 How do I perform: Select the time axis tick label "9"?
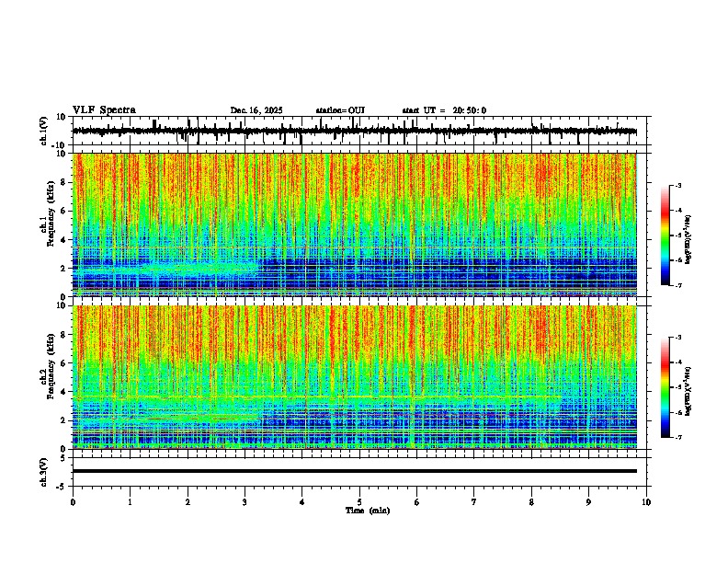588,502
